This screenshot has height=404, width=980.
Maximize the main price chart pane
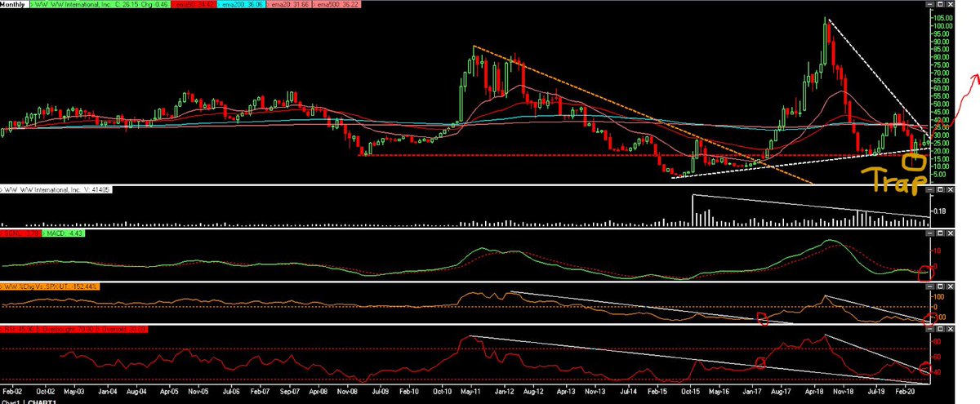click(x=940, y=4)
